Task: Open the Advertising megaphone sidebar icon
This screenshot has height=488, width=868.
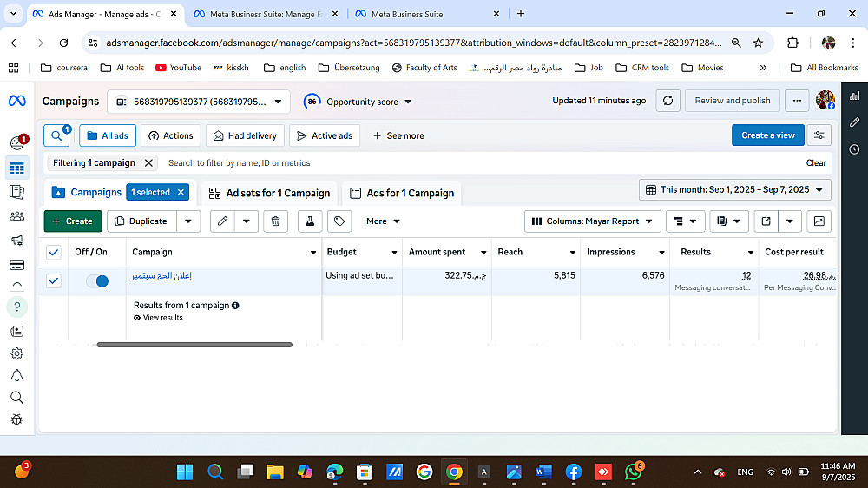Action: [x=17, y=241]
